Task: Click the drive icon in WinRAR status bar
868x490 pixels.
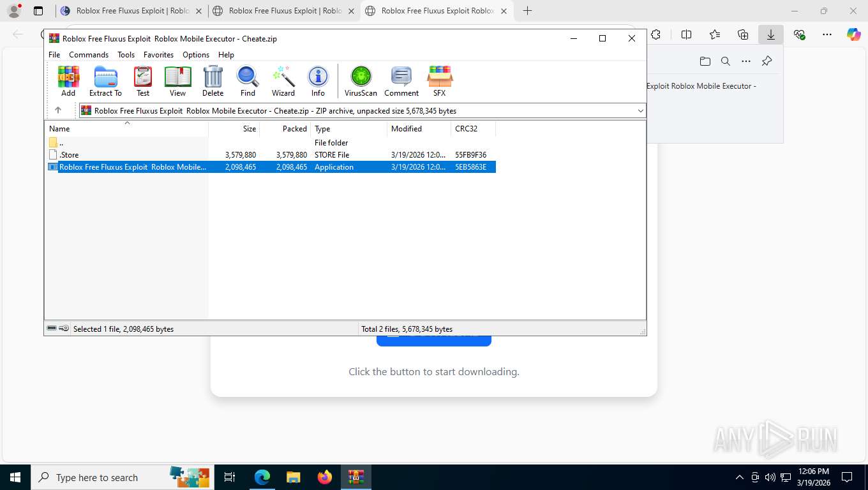Action: point(52,329)
